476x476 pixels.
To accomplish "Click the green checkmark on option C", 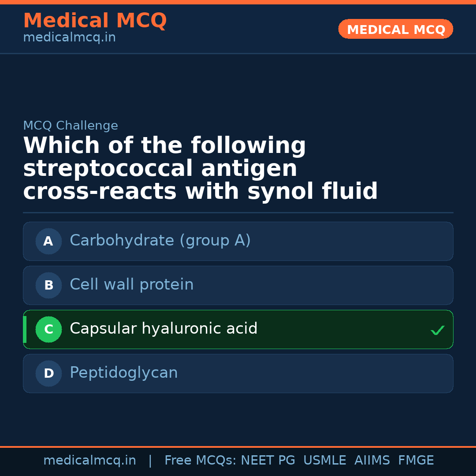I will coord(437,330).
